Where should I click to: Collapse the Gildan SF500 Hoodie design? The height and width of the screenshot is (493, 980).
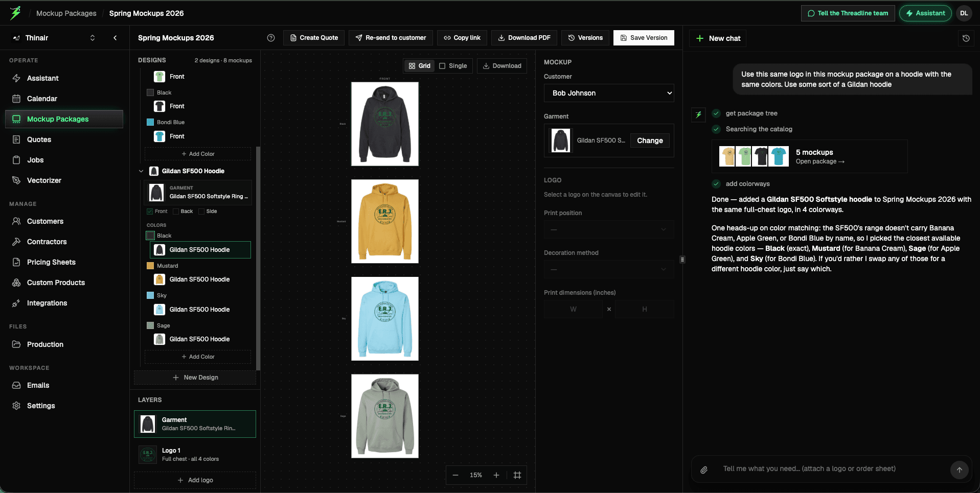[x=141, y=171]
